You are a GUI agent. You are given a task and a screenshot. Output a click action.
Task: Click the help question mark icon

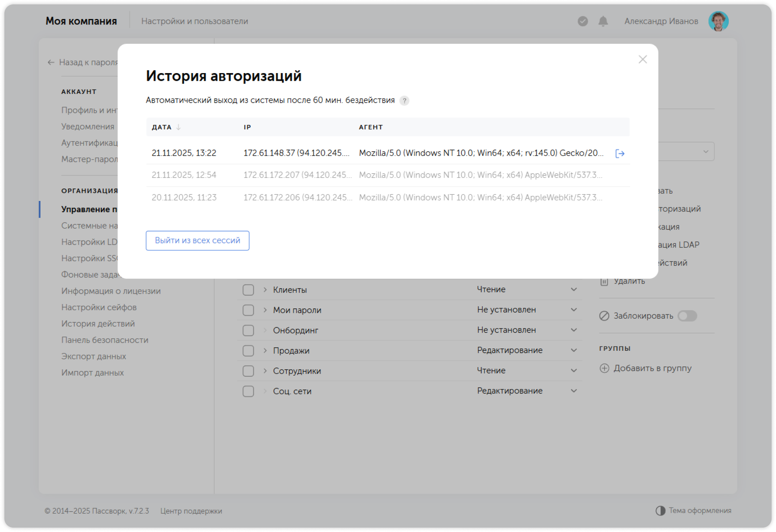[404, 101]
